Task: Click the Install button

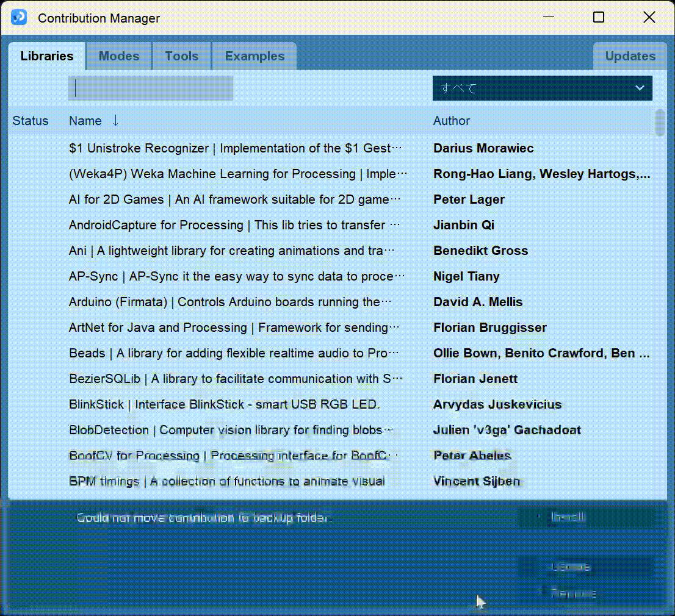Action: click(x=586, y=517)
